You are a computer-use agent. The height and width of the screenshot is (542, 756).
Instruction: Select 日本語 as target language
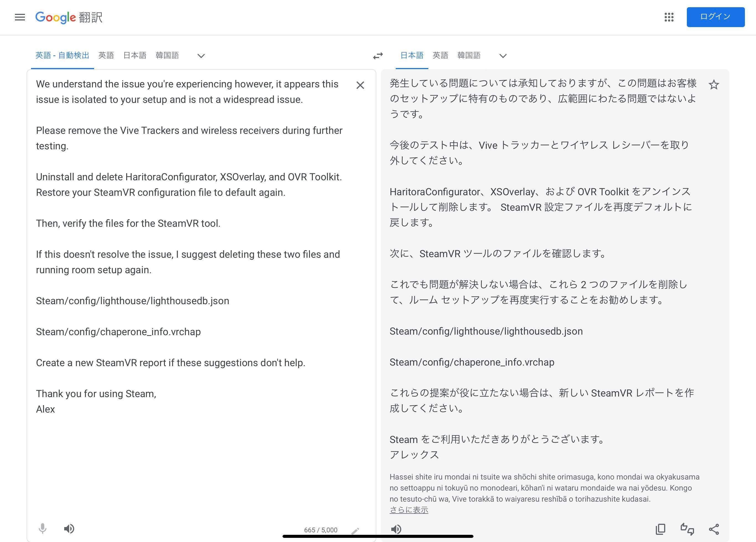click(x=412, y=55)
